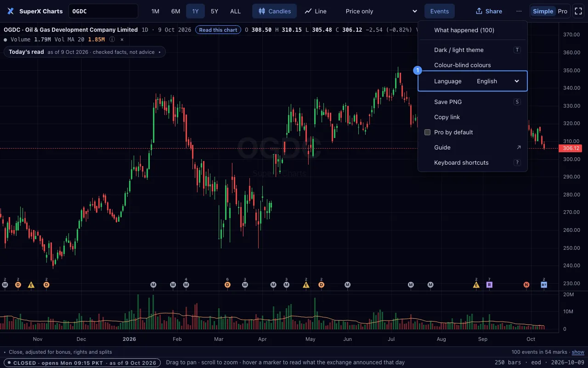Image resolution: width=588 pixels, height=368 pixels.
Task: Expand the Today's read panel
Action: (85, 52)
